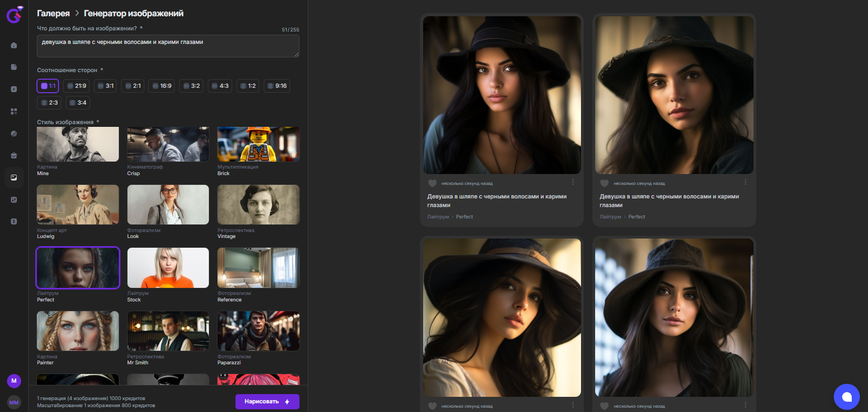Choose the Painter style thumbnail
This screenshot has width=868, height=412.
click(x=78, y=331)
